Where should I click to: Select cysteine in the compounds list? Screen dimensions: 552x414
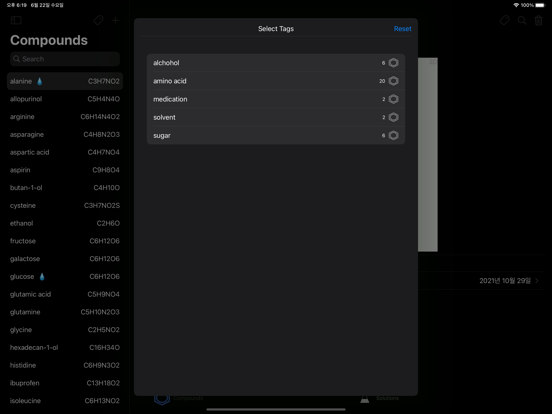point(65,206)
